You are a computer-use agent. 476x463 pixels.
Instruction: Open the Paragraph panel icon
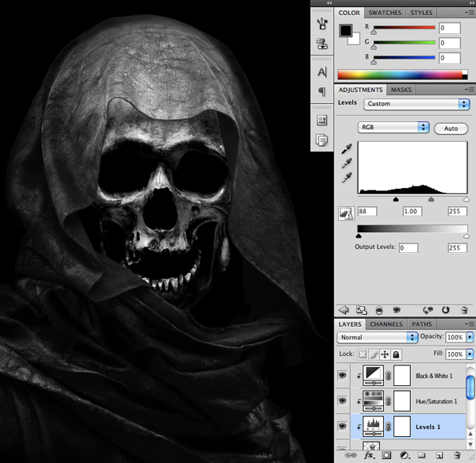(322, 92)
